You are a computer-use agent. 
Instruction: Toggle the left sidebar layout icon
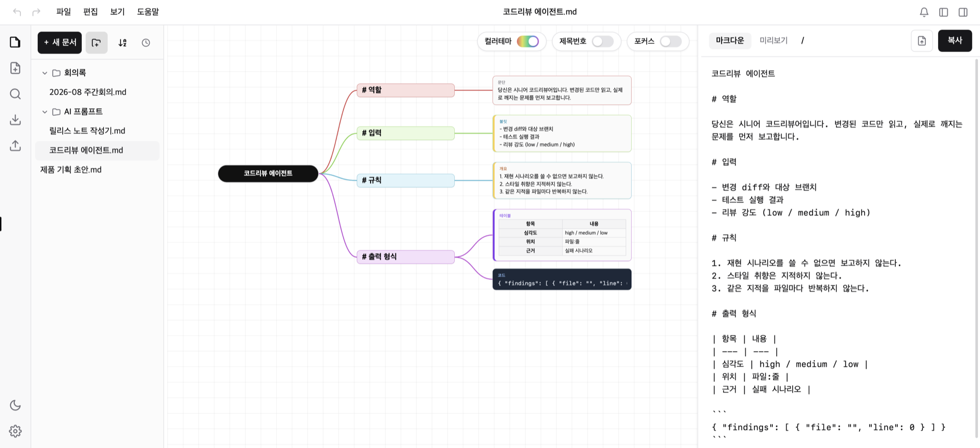pos(943,12)
